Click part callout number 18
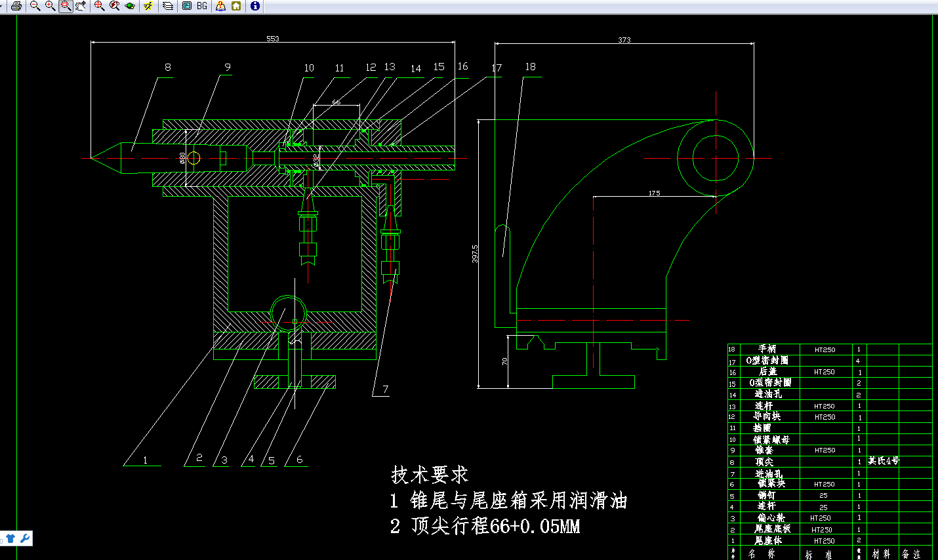Image resolution: width=938 pixels, height=560 pixels. click(530, 67)
